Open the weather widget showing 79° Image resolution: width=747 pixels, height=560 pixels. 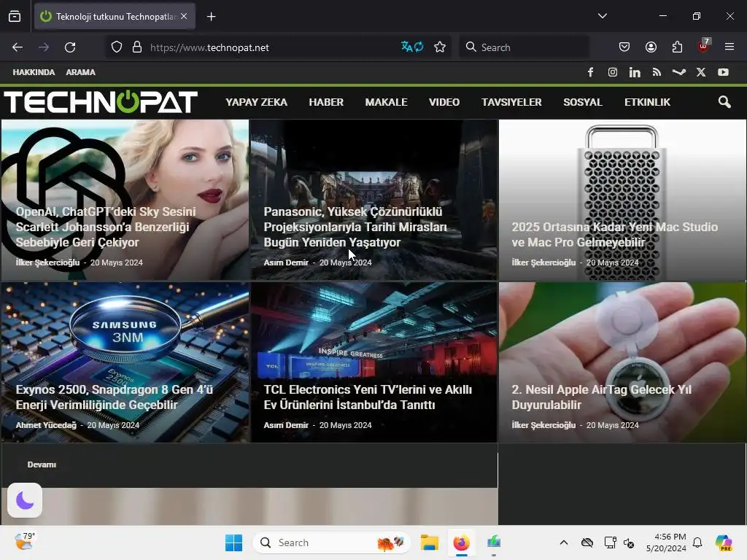point(24,542)
